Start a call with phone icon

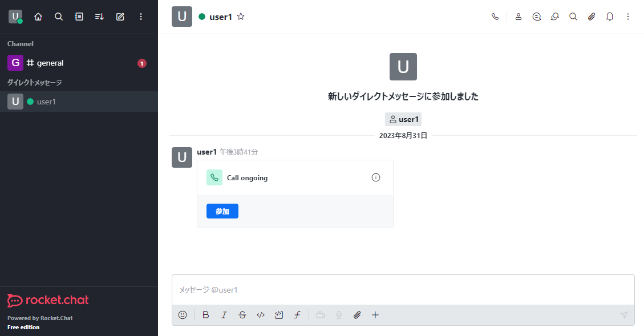pyautogui.click(x=495, y=17)
